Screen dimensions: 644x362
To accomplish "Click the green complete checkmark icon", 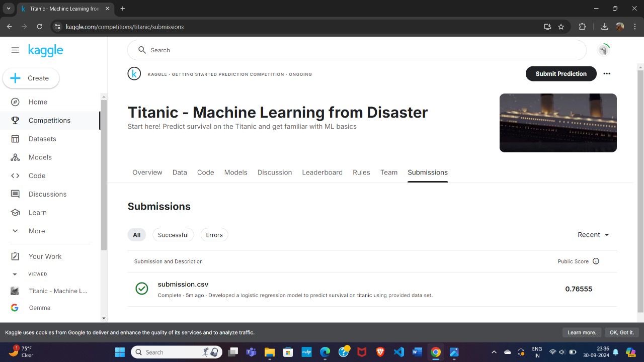I will 142,289.
